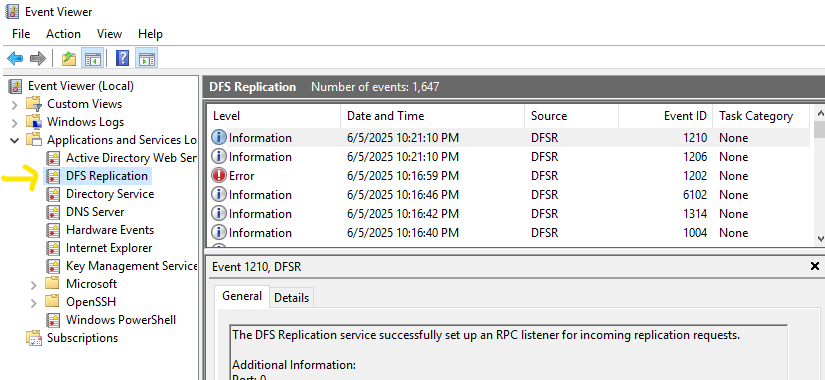This screenshot has width=825, height=380.
Task: Toggle the Show/Hide Console Tree icon
Action: (93, 58)
